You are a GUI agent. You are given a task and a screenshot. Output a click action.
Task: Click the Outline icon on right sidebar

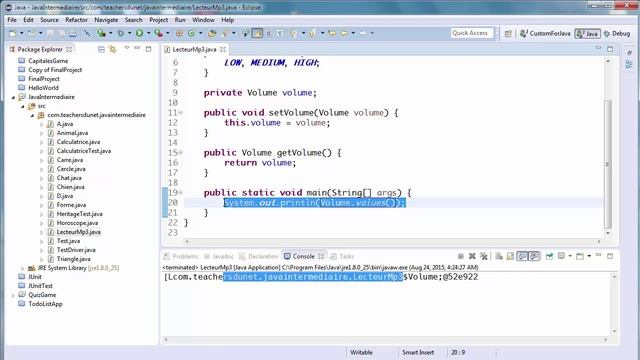tap(629, 64)
